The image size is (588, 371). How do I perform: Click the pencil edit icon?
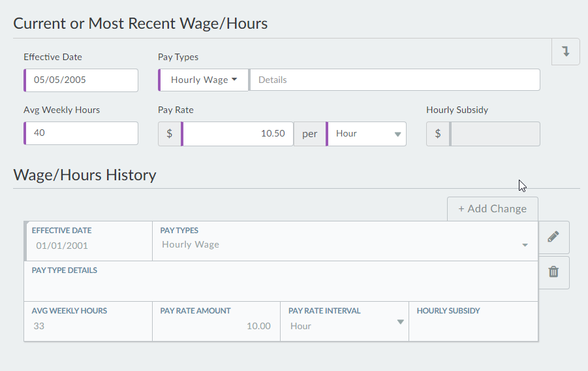(553, 237)
